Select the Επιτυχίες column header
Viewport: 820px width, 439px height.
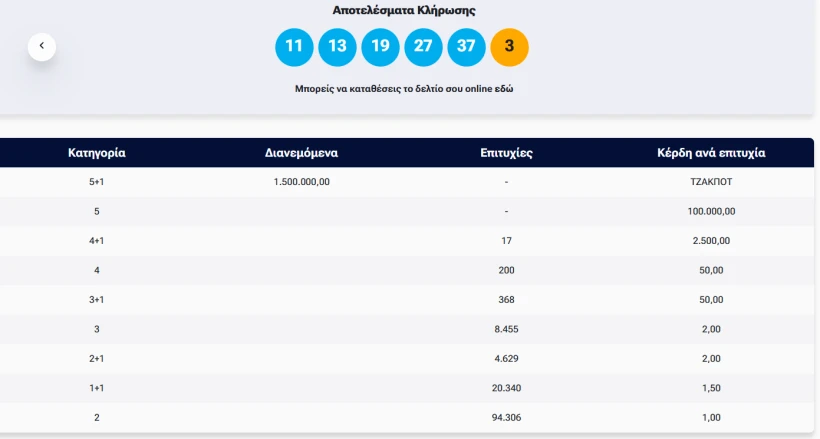pos(506,153)
